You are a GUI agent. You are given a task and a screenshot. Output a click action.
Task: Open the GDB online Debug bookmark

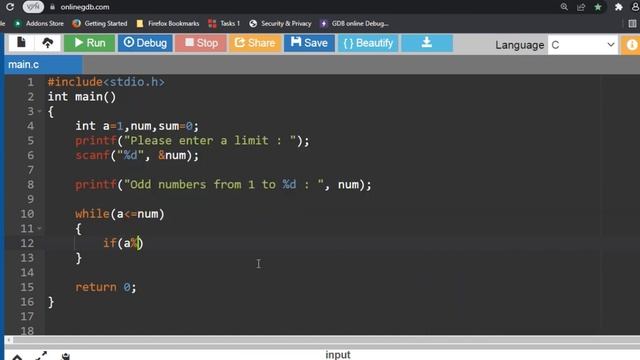[x=354, y=24]
